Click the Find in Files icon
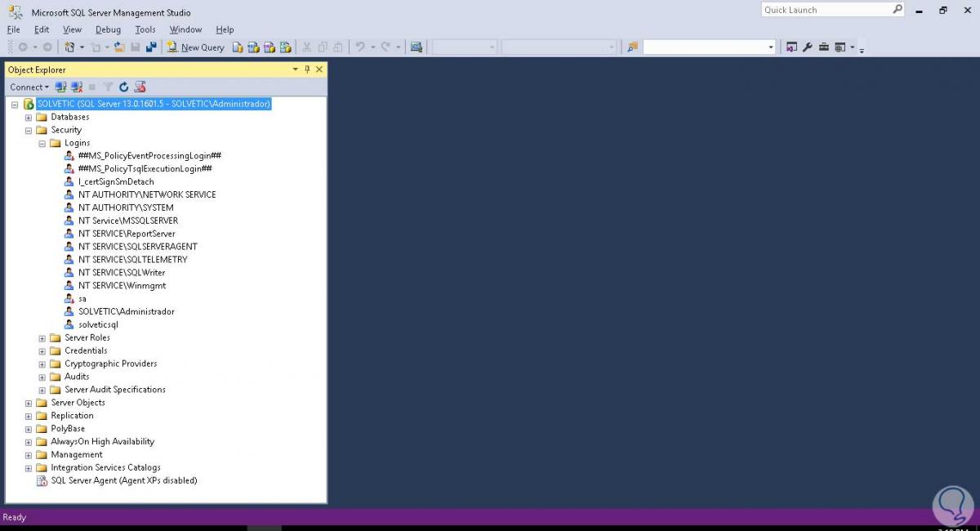 (x=632, y=47)
